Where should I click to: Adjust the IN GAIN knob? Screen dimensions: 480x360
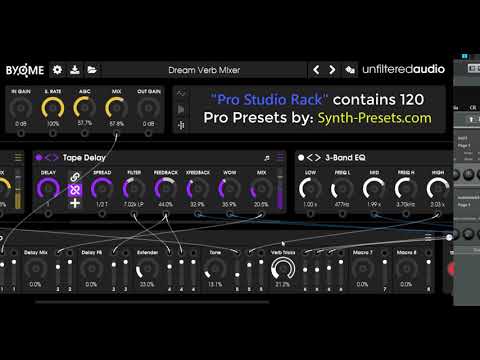21,108
